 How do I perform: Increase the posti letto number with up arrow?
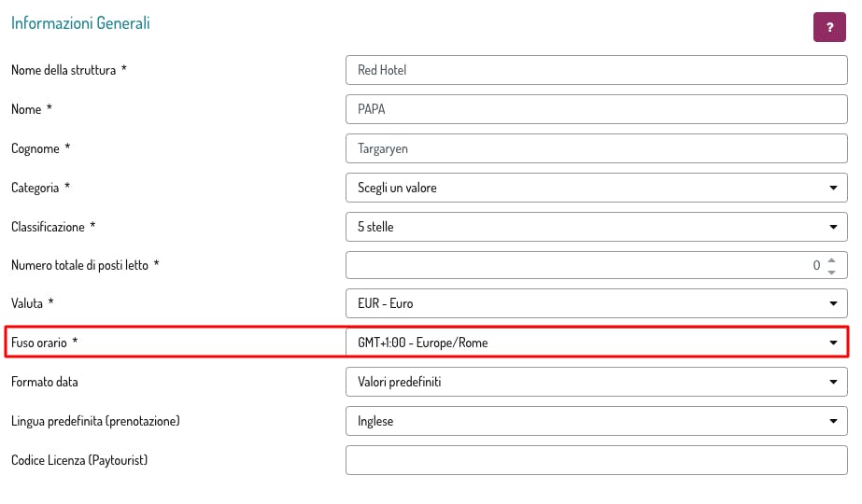[830, 260]
